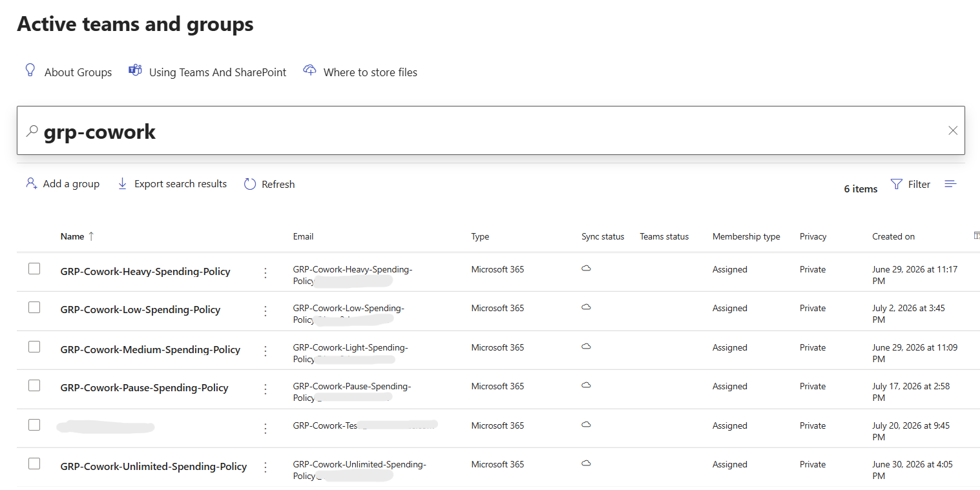The image size is (980, 490).
Task: Tick the checkbox for the July 20, 2026 group
Action: (x=34, y=425)
